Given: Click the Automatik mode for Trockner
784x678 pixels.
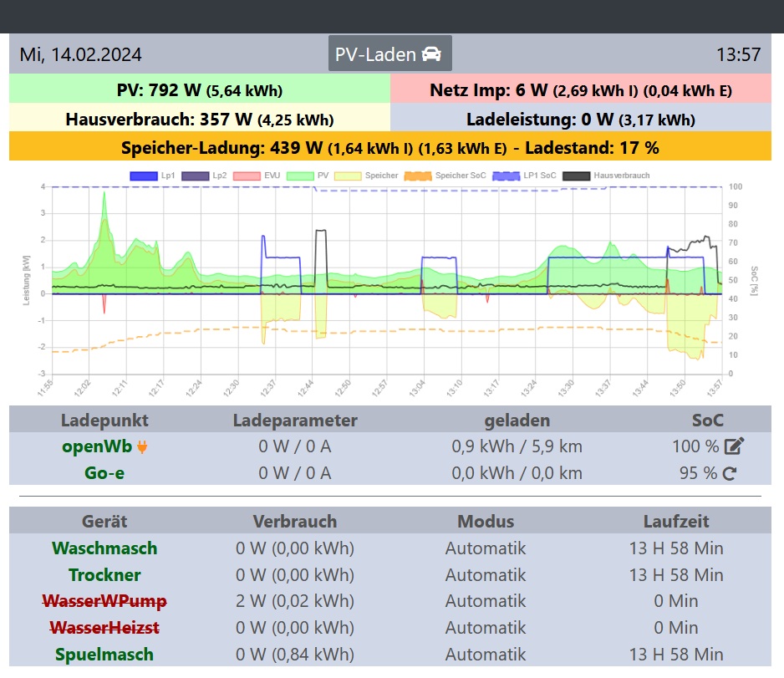Looking at the screenshot, I should [x=486, y=575].
